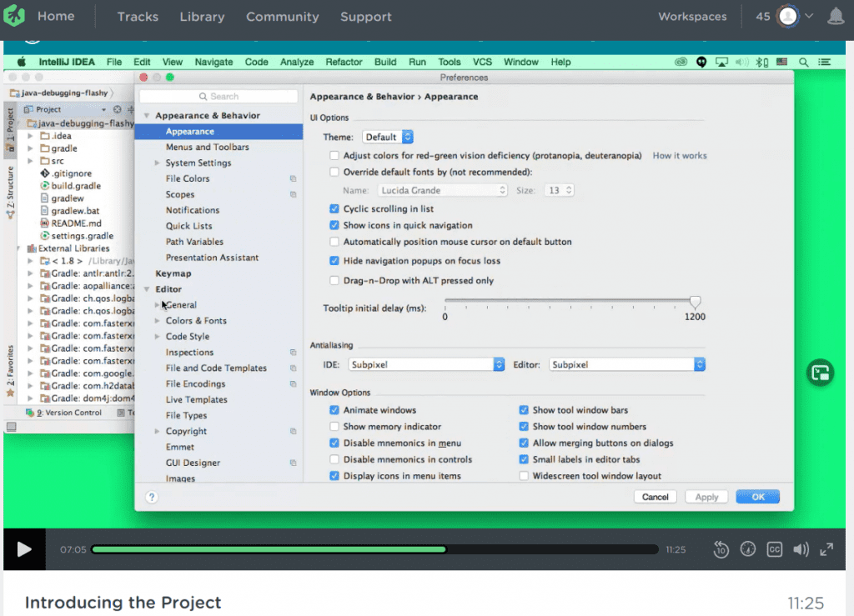Open the user avatar profile picture
854x616 pixels.
click(x=787, y=17)
